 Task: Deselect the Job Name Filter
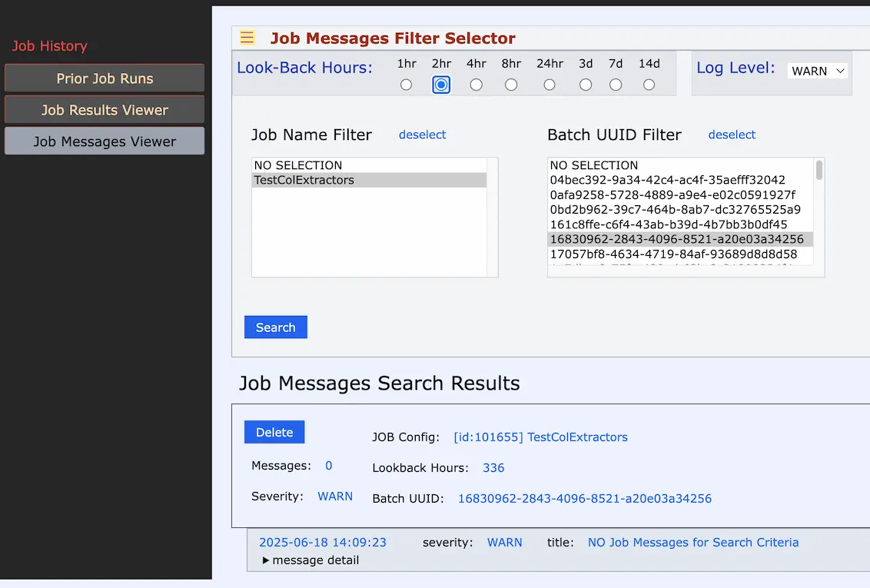click(x=422, y=135)
